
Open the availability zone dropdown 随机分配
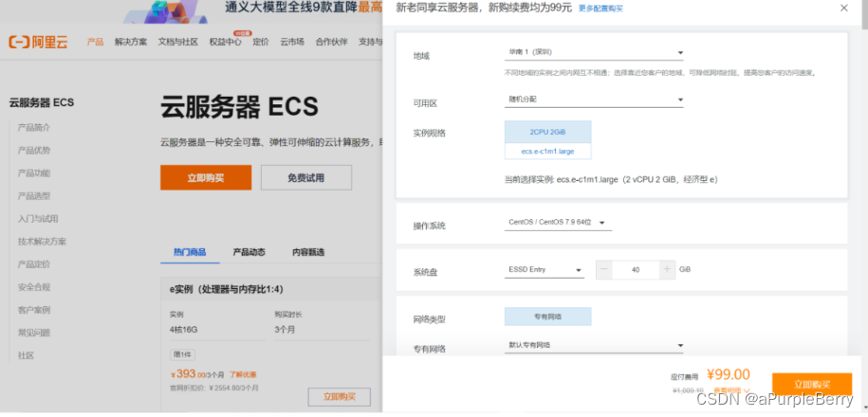pos(594,100)
